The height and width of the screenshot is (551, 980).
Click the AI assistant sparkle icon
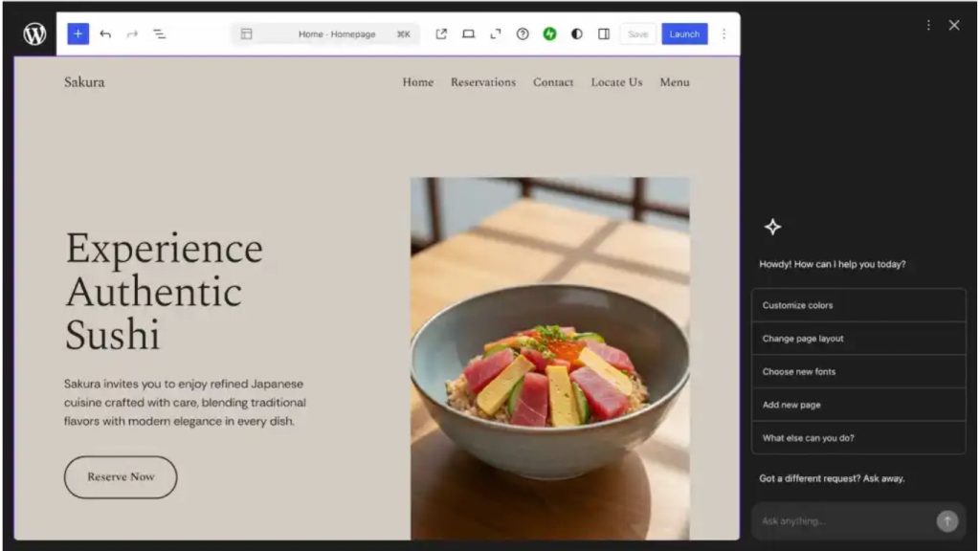(771, 227)
